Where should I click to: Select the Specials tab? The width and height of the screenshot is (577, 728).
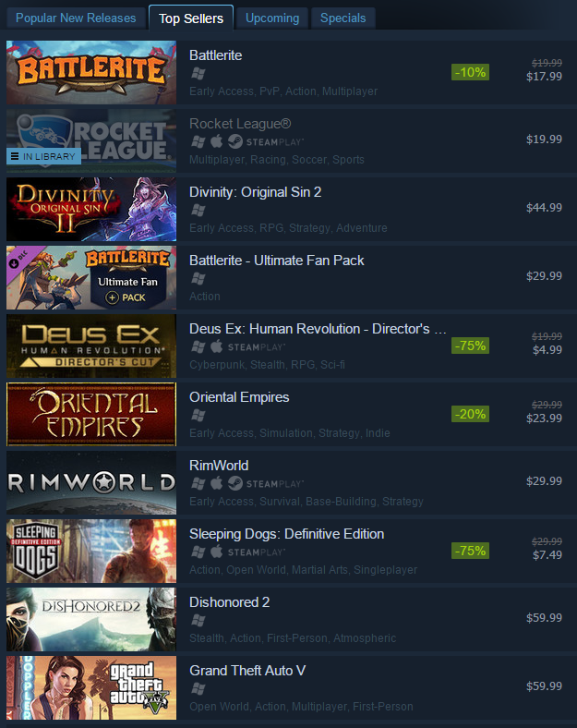(x=343, y=18)
